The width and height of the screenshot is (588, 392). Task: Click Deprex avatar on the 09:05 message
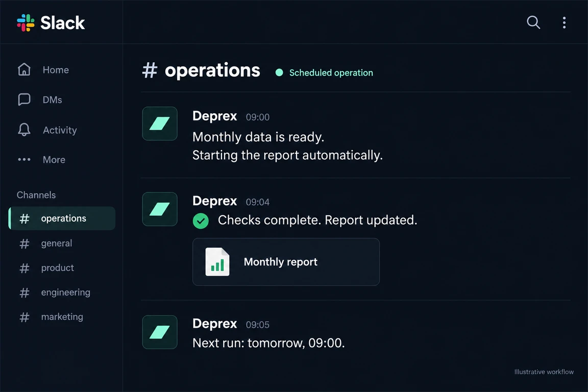point(160,332)
